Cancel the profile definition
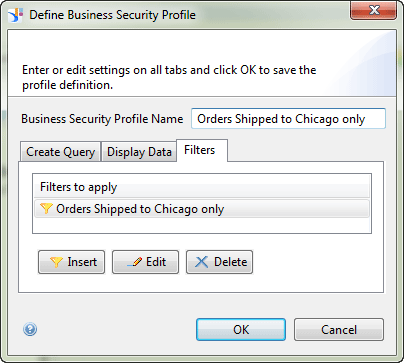Image resolution: width=404 pixels, height=363 pixels. coord(339,330)
